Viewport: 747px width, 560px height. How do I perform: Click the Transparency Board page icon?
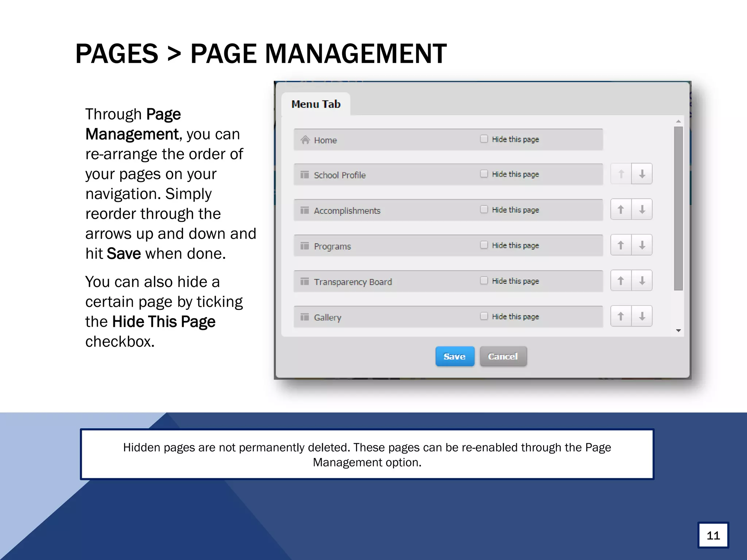click(305, 281)
